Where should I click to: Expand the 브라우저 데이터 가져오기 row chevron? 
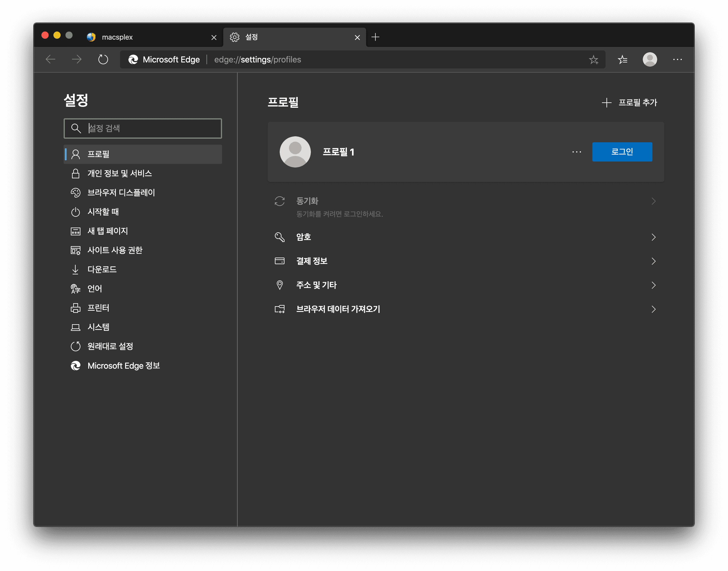pos(653,309)
